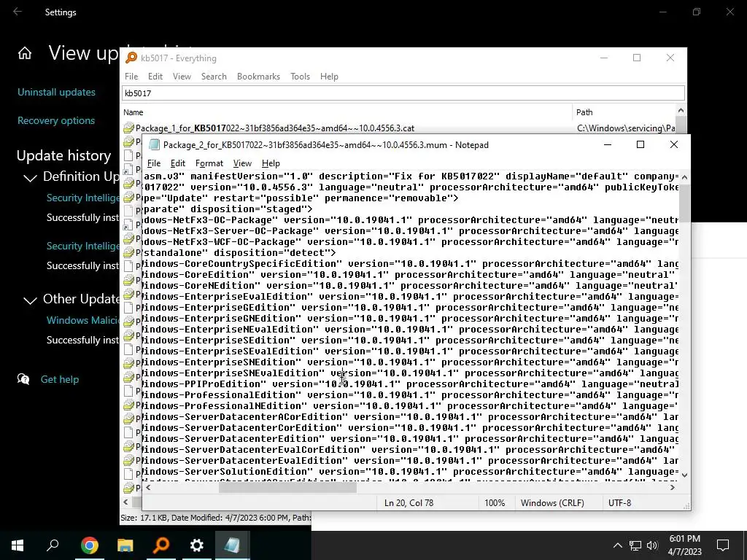Open the Tools menu in Everything
This screenshot has height=560, width=747.
(x=300, y=76)
